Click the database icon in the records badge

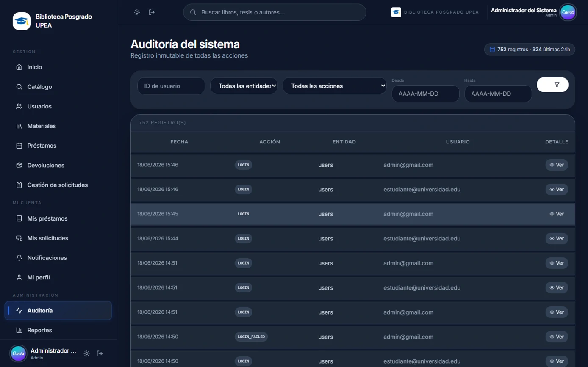(492, 50)
